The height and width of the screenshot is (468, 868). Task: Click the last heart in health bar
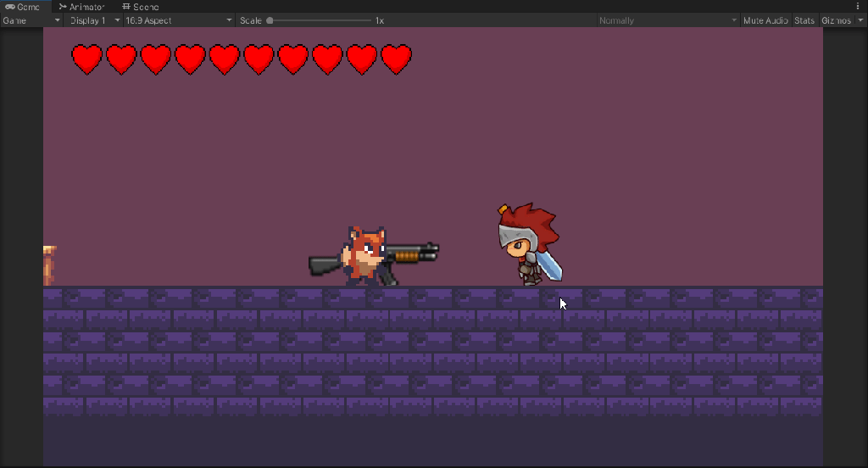coord(396,59)
